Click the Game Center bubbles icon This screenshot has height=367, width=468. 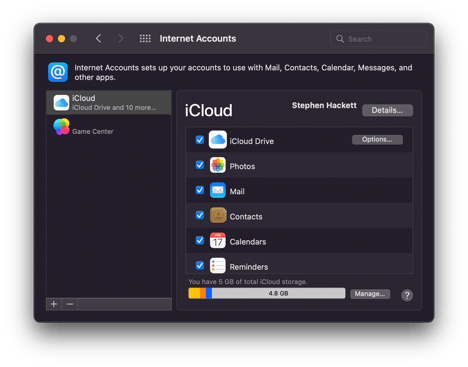61,127
